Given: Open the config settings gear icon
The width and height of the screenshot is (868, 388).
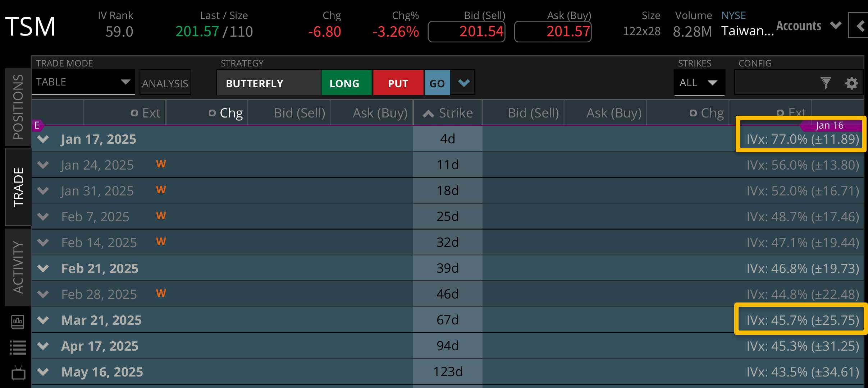Looking at the screenshot, I should click(851, 83).
